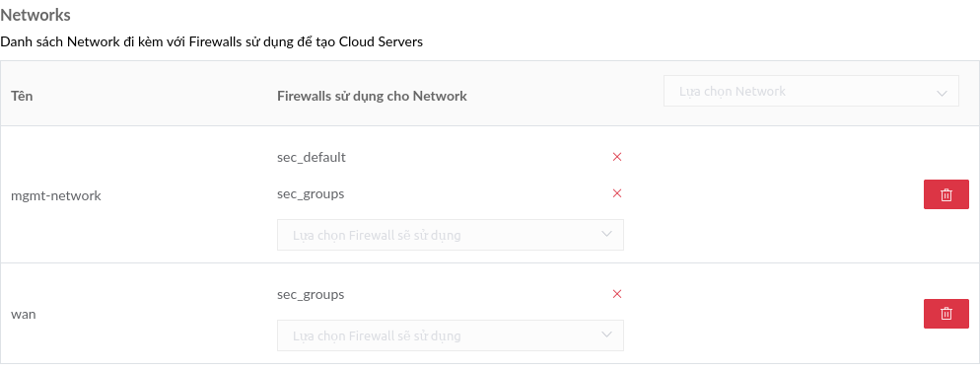Click the 'Danh sách Network' description text
Viewport: 980px width, 371px height.
point(211,42)
